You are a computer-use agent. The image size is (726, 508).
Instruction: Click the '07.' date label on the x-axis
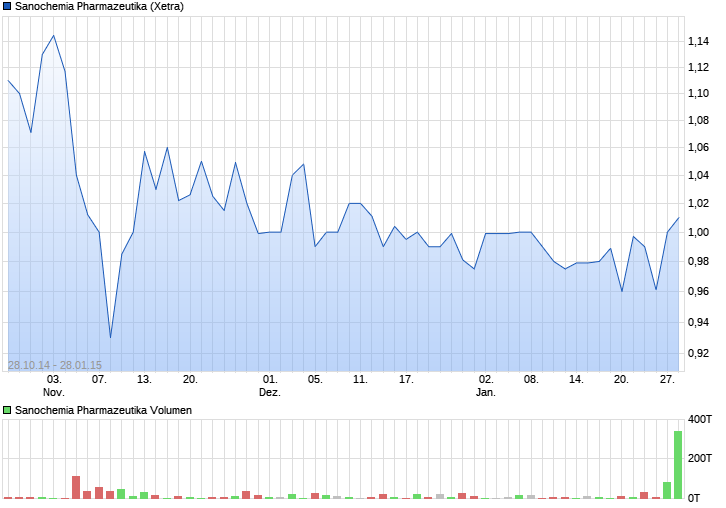pos(99,379)
